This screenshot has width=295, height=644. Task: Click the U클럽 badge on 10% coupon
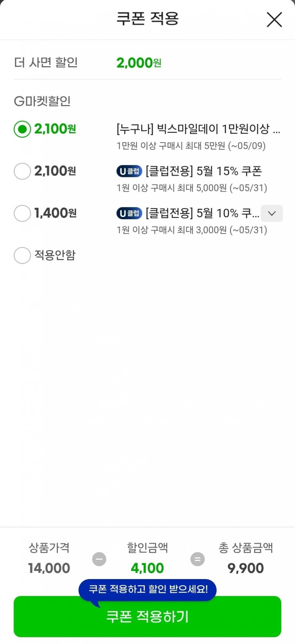(x=129, y=213)
